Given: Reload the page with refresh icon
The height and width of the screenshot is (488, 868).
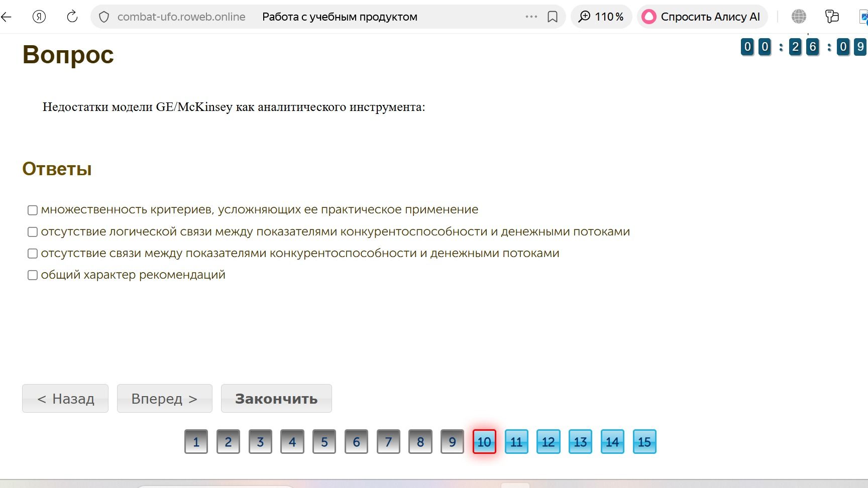Looking at the screenshot, I should click(x=72, y=17).
